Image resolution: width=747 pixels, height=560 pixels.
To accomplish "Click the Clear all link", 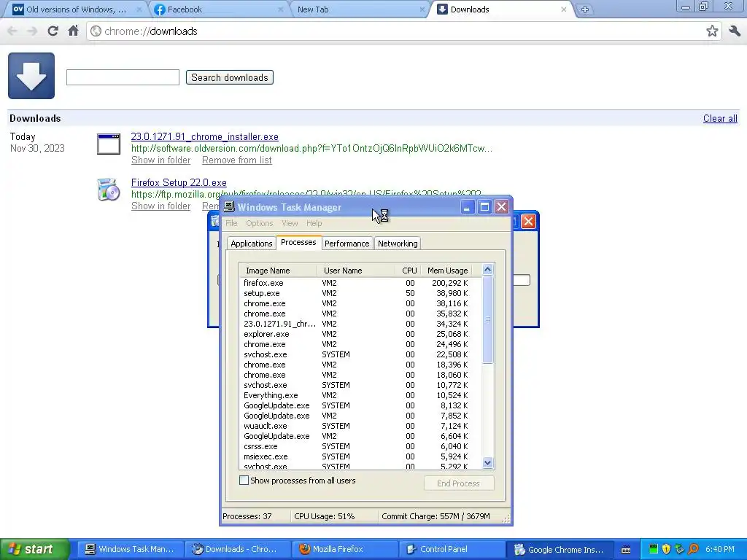I will (x=720, y=119).
